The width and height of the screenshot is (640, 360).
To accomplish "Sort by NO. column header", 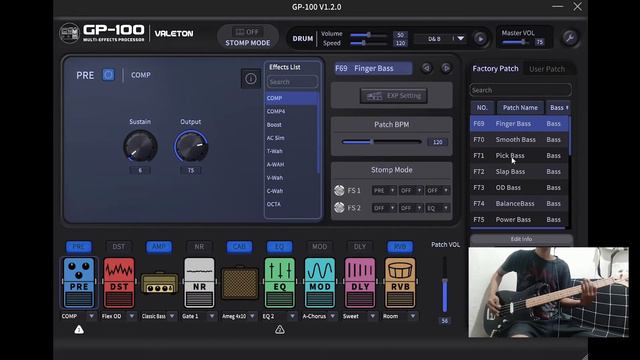I will pyautogui.click(x=482, y=108).
